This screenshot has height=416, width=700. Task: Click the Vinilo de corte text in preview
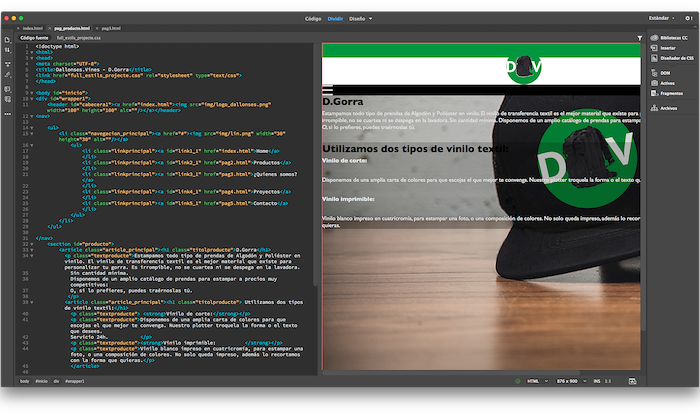point(345,160)
